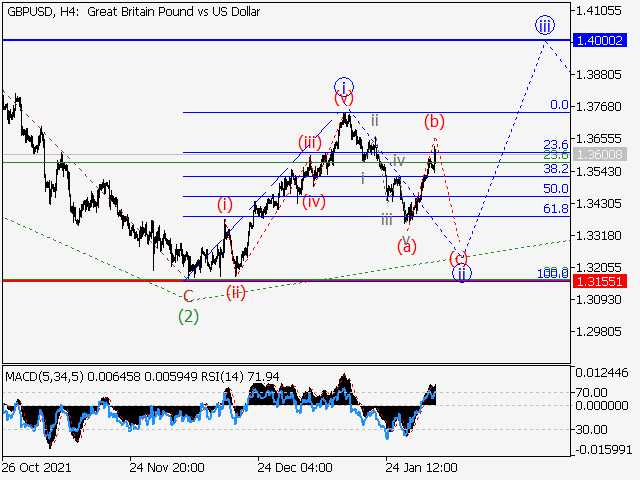Viewport: 640px width, 480px height.
Task: Click the 30.00 RSI level value
Action: pyautogui.click(x=591, y=429)
